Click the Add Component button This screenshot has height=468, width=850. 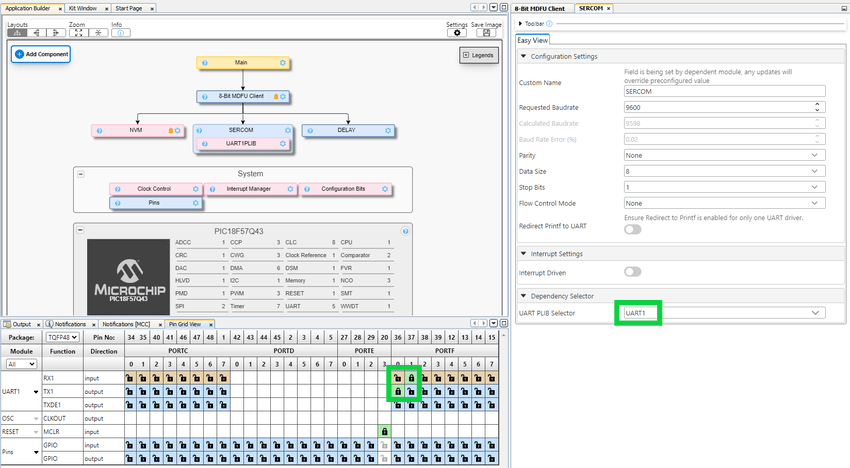coord(41,54)
